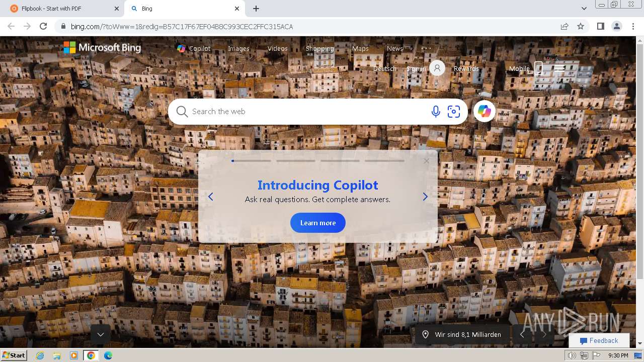This screenshot has width=644, height=362.
Task: Launch Internet Explorer from taskbar
Action: 40,355
